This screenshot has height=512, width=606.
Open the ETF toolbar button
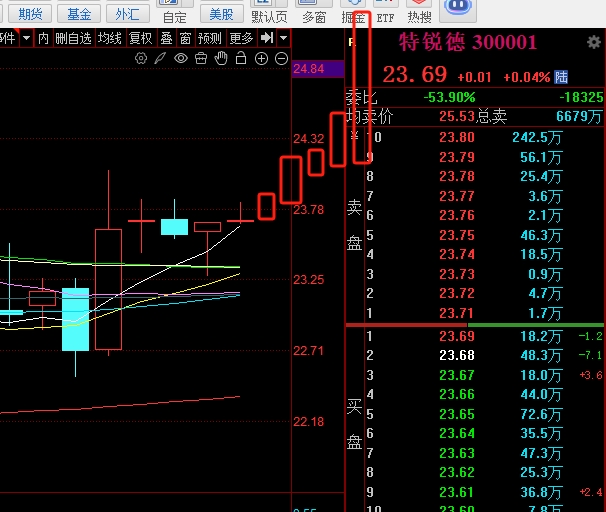pos(385,12)
